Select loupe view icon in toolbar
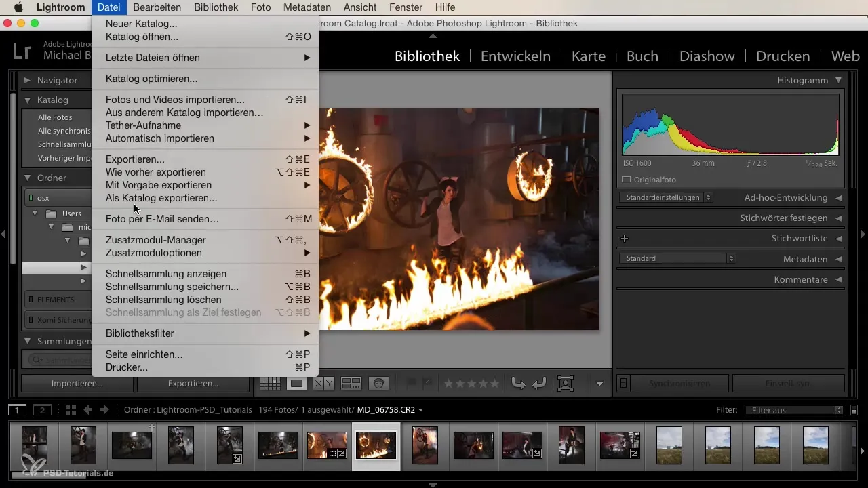Image resolution: width=868 pixels, height=488 pixels. 296,384
